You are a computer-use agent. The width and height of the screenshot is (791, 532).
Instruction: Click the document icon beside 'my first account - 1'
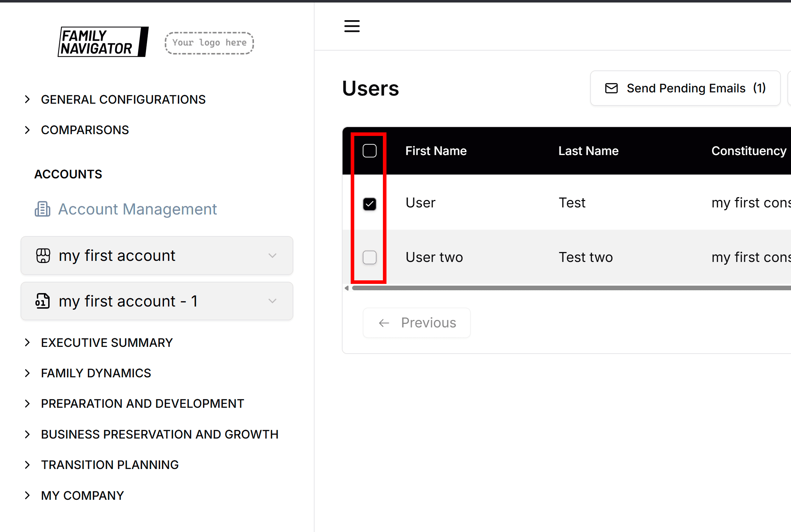[x=43, y=301]
